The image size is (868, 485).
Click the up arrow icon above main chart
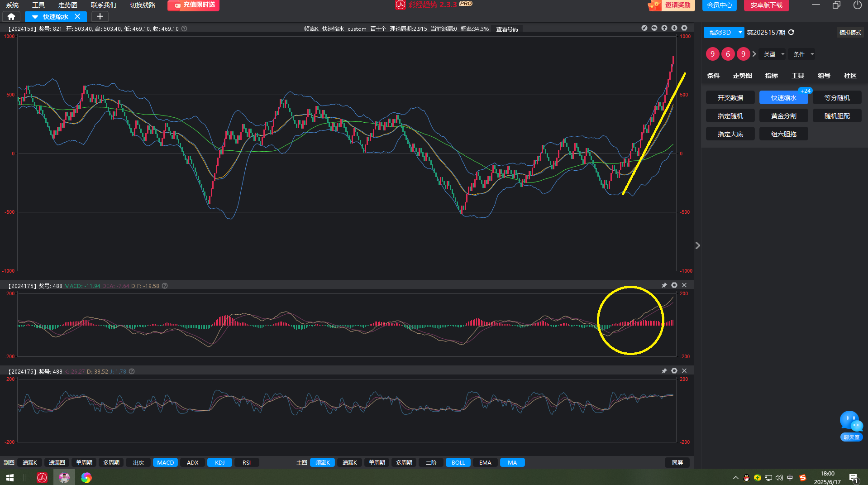click(x=664, y=28)
